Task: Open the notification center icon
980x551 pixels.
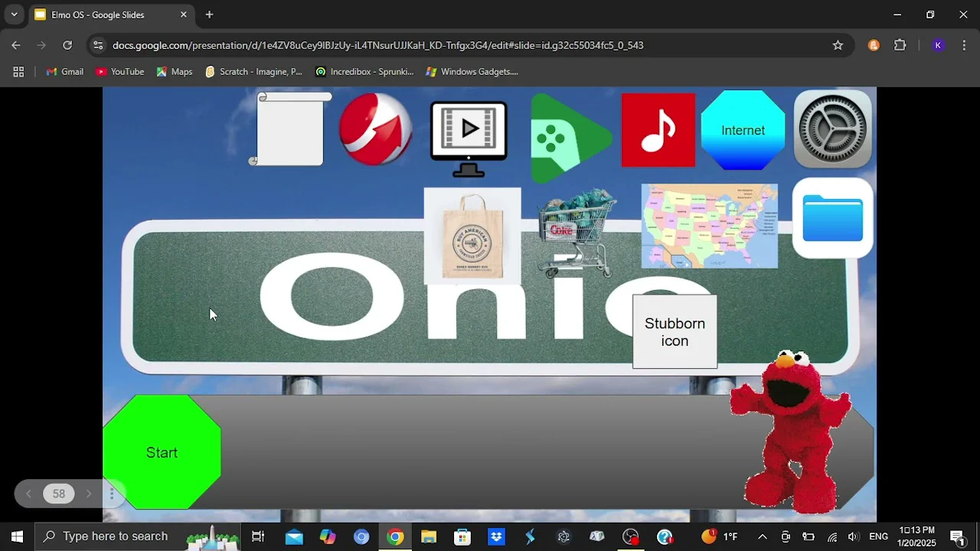Action: pyautogui.click(x=957, y=536)
